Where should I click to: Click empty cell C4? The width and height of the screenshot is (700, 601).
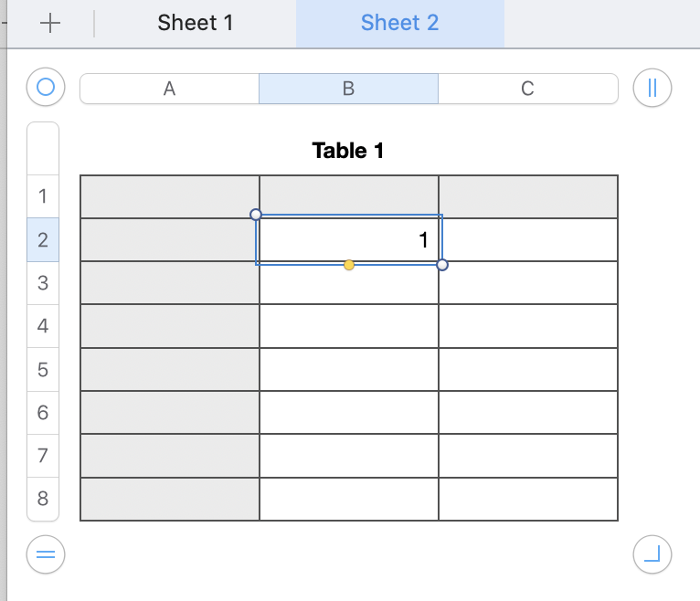click(527, 326)
